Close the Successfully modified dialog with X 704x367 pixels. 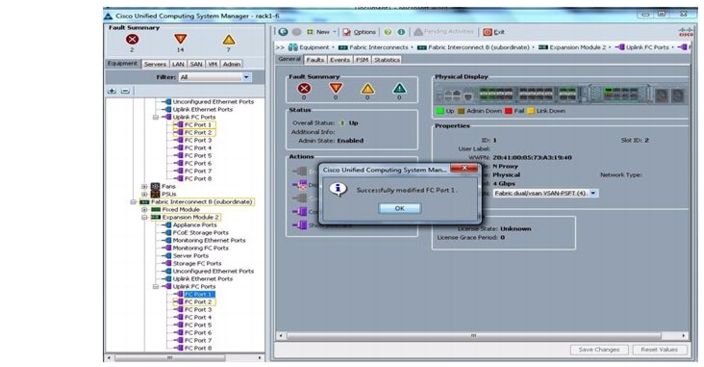click(464, 168)
